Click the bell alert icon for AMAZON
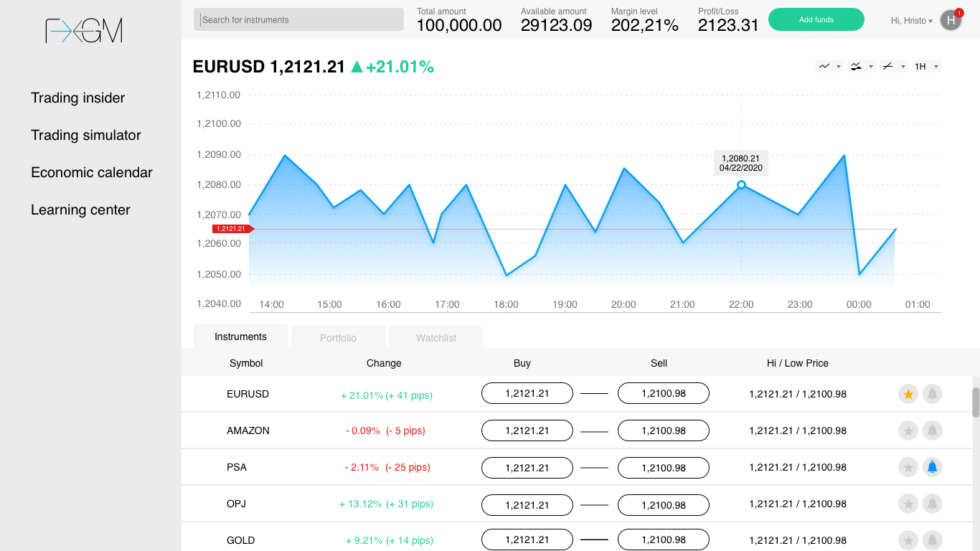Screen dimensions: 980x551 coord(932,430)
